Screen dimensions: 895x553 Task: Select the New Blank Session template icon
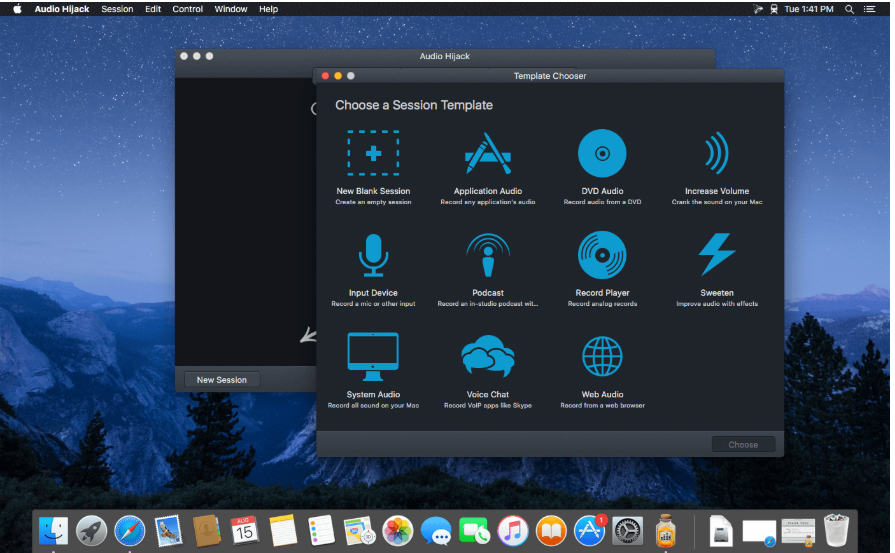(x=373, y=153)
